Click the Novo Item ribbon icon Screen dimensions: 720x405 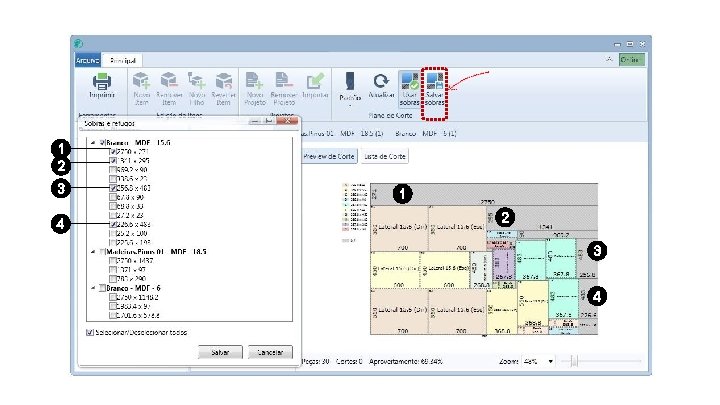coord(141,81)
